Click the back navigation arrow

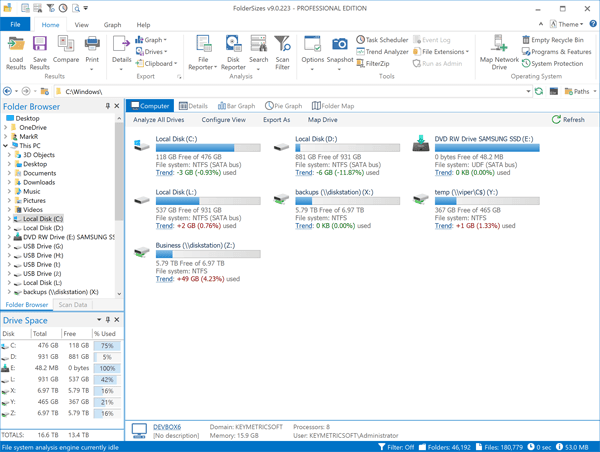tap(7, 91)
